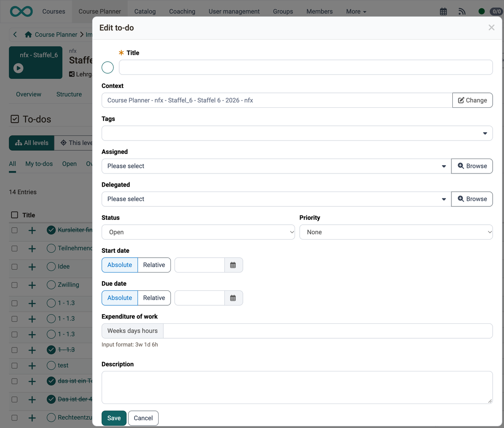Tick select-all checkbox beside Title header
Screen dimensions: 504x428
[x=14, y=215]
